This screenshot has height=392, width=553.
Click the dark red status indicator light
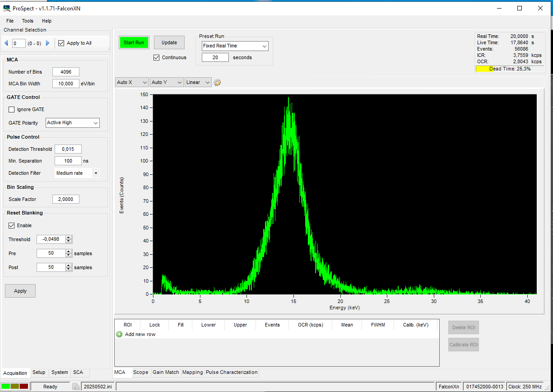[x=24, y=387]
